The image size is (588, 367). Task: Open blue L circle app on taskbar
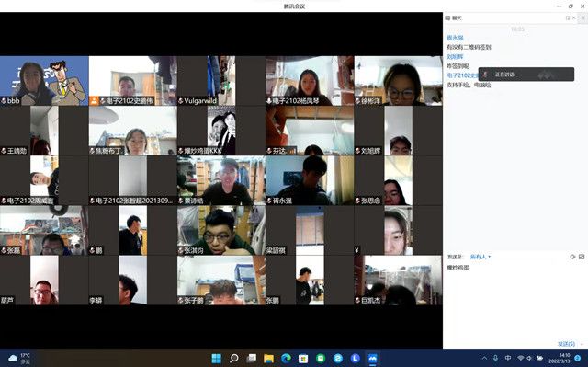(356, 359)
